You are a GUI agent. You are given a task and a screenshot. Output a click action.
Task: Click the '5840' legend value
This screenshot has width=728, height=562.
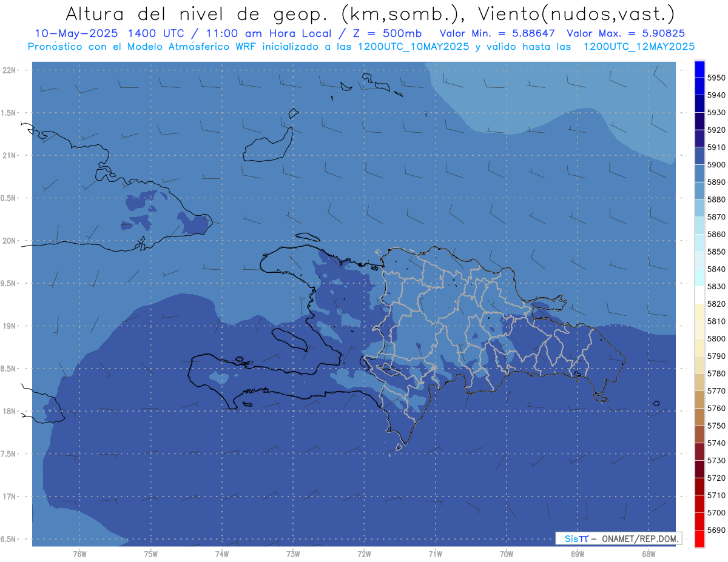(716, 269)
